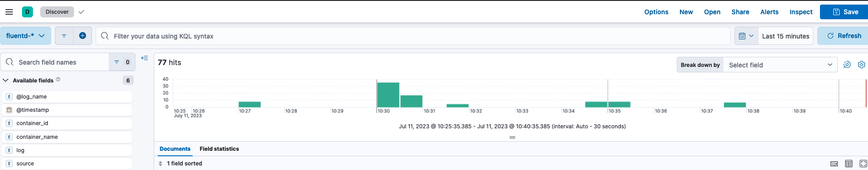The width and height of the screenshot is (868, 170).
Task: Click the Last 15 minutes time range
Action: click(786, 36)
